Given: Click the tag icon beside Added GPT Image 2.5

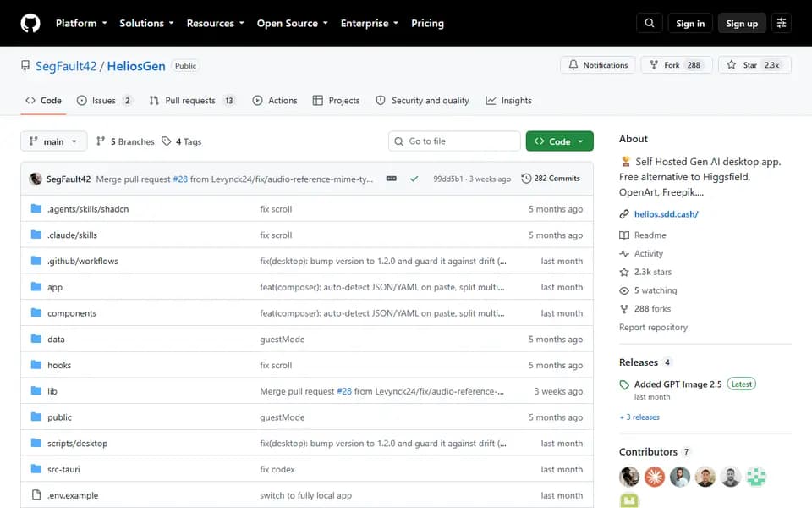Looking at the screenshot, I should [x=624, y=384].
